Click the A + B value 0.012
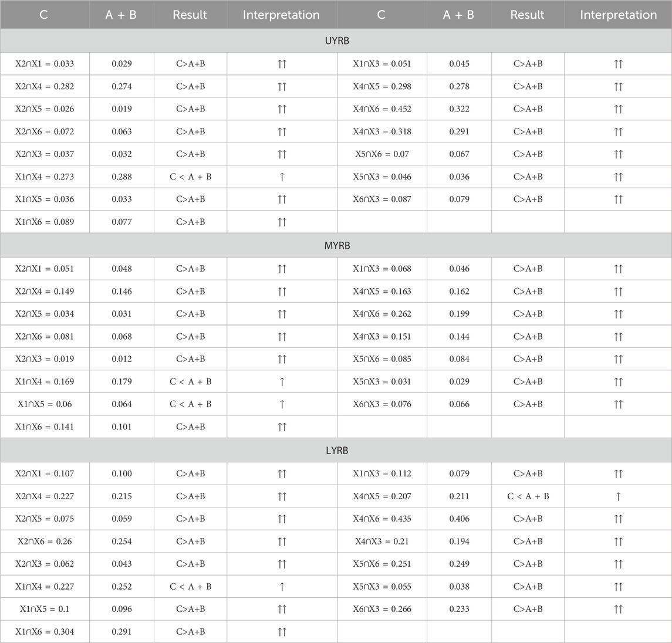 point(121,359)
